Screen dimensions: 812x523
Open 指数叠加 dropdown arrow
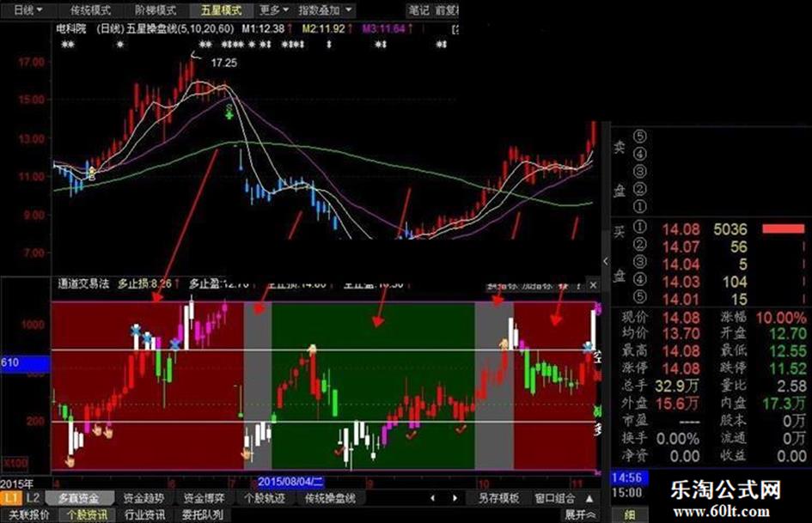point(349,9)
